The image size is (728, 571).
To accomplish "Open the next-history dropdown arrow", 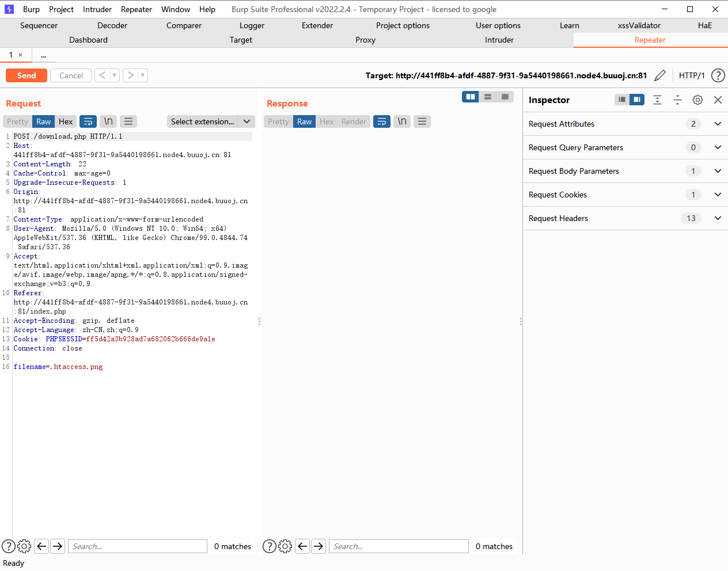I will 143,75.
